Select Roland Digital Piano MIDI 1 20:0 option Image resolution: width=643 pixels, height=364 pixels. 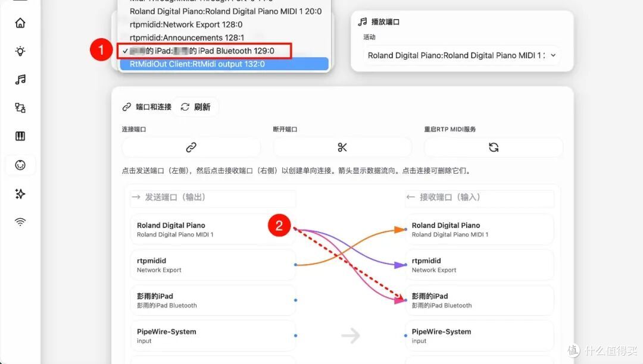click(226, 11)
